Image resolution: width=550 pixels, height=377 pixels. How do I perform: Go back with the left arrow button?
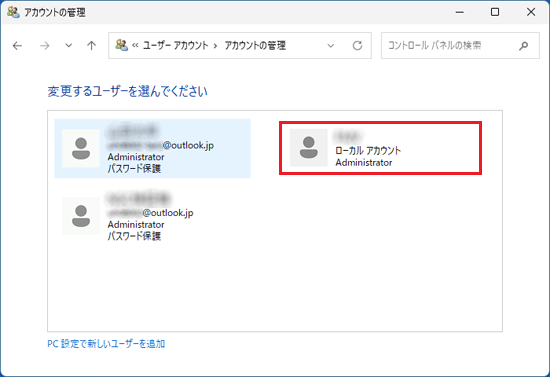pos(17,46)
